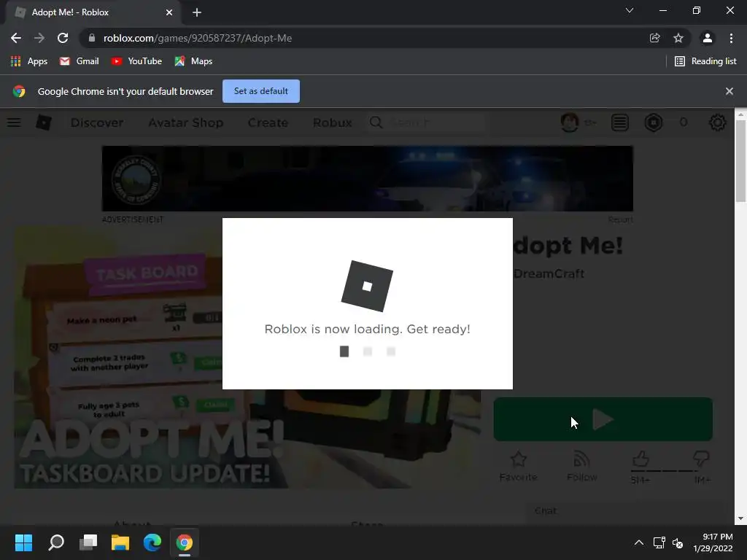This screenshot has width=747, height=560.
Task: Open the Reading list panel
Action: point(705,61)
